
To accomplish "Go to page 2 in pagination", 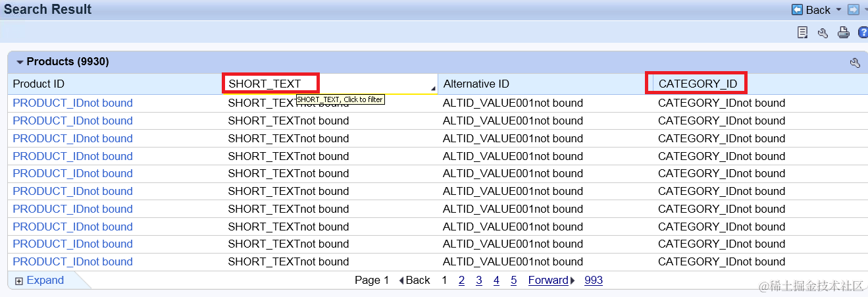I will (x=462, y=281).
